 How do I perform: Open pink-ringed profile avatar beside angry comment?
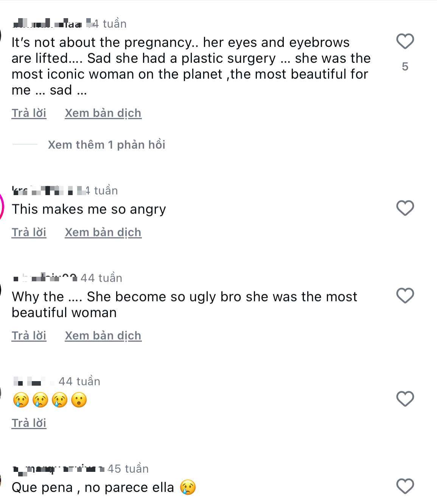(x=2, y=207)
